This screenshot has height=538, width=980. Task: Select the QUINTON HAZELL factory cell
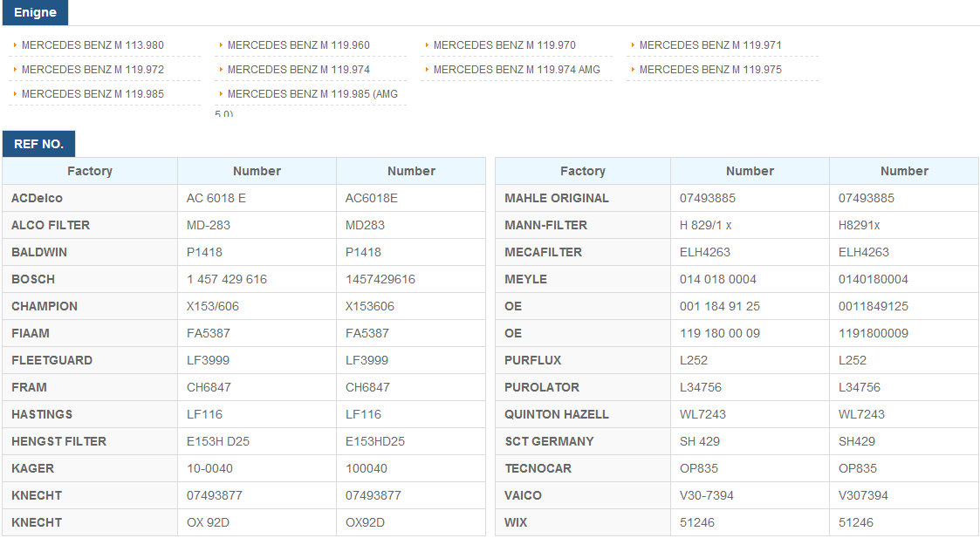tap(583, 414)
